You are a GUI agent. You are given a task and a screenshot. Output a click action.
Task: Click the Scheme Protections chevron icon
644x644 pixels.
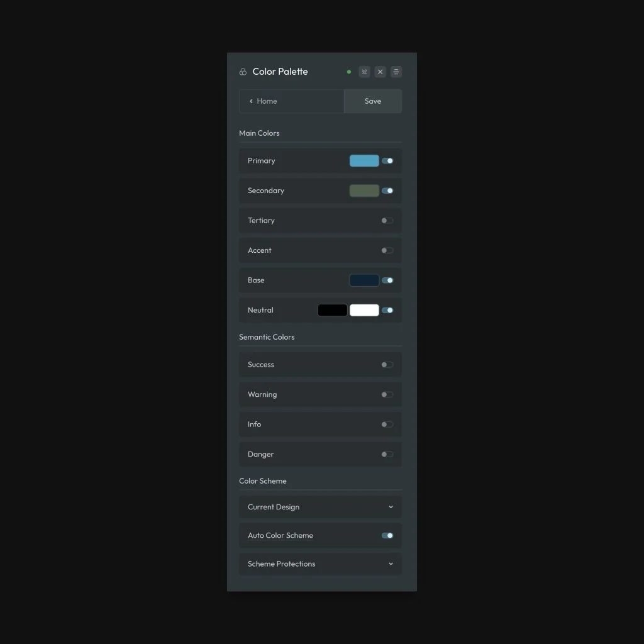tap(391, 563)
